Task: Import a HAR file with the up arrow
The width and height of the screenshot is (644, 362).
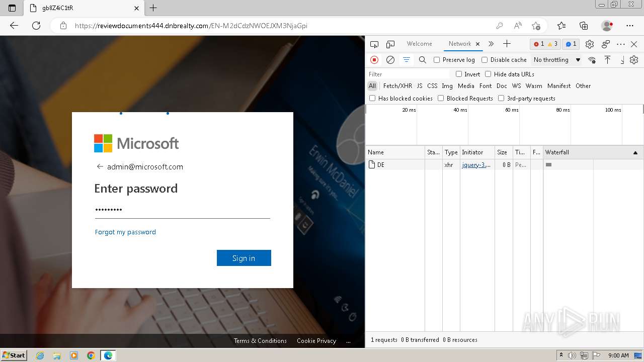Action: point(607,60)
